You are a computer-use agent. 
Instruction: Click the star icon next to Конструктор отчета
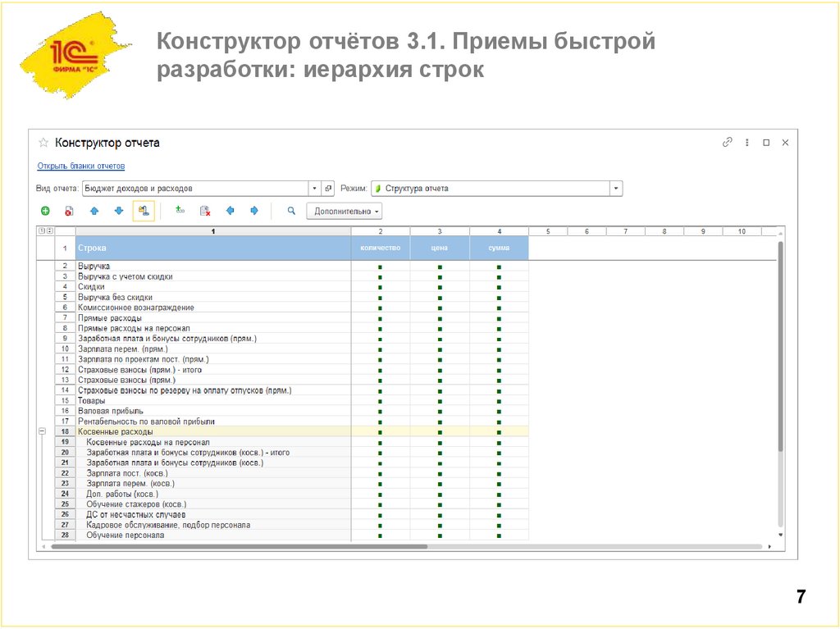(43, 142)
